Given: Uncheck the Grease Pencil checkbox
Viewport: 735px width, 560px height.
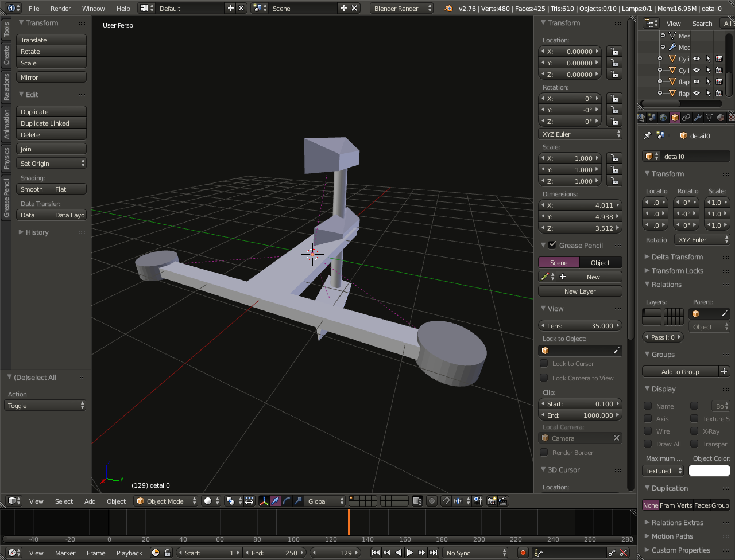Looking at the screenshot, I should coord(552,244).
